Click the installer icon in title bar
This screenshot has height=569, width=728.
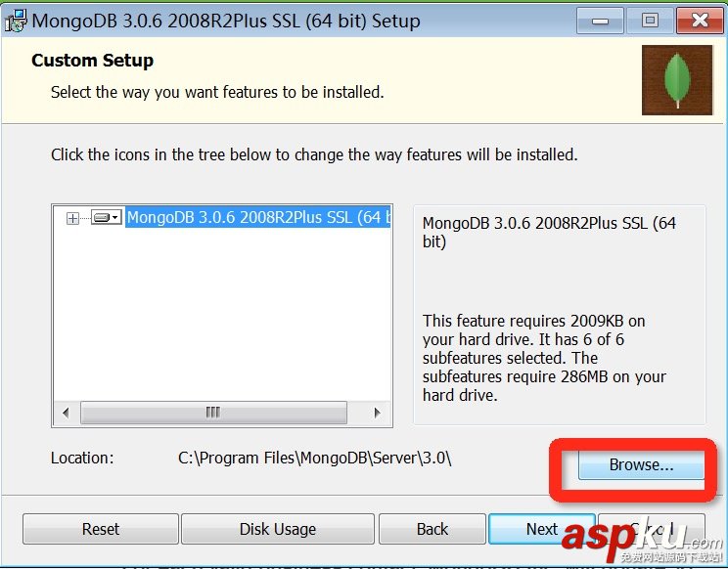(x=16, y=21)
